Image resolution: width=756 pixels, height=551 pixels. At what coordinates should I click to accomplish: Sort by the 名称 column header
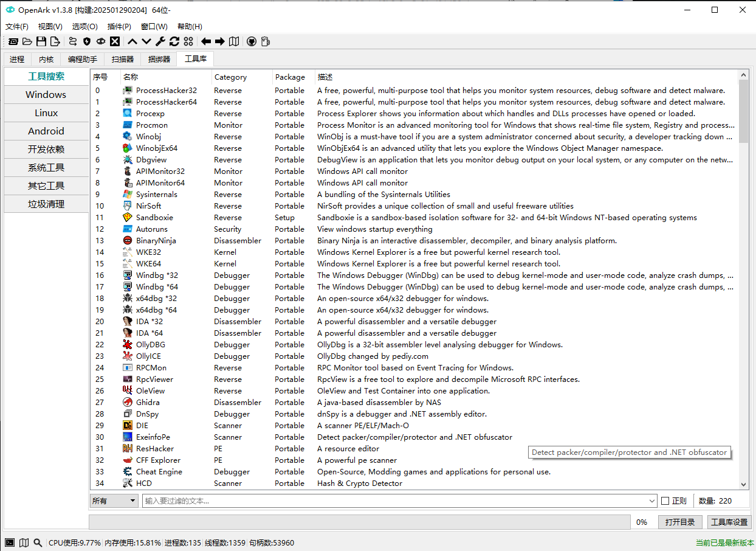(166, 77)
